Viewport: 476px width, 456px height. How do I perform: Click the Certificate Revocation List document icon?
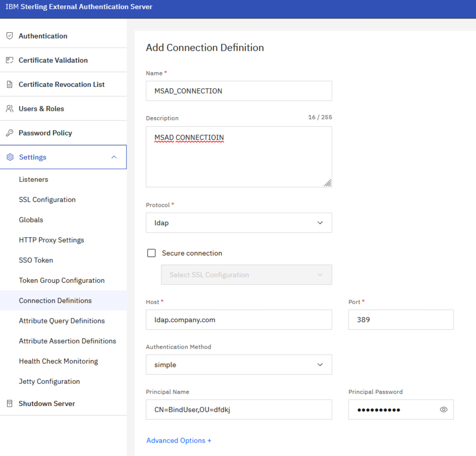click(10, 84)
